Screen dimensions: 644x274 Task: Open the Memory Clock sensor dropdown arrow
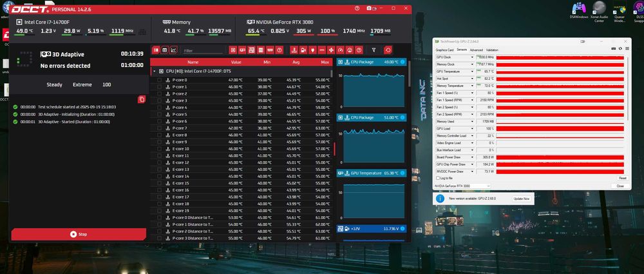click(x=472, y=64)
